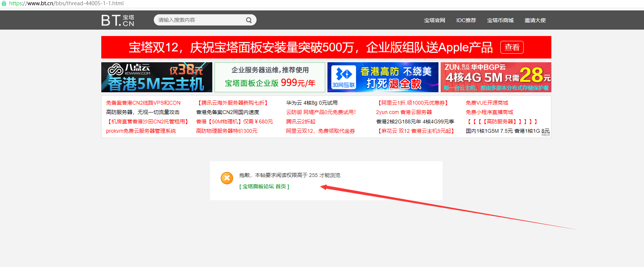Open the 宝塔币商城 nav item
The height and width of the screenshot is (267, 644).
[x=500, y=20]
